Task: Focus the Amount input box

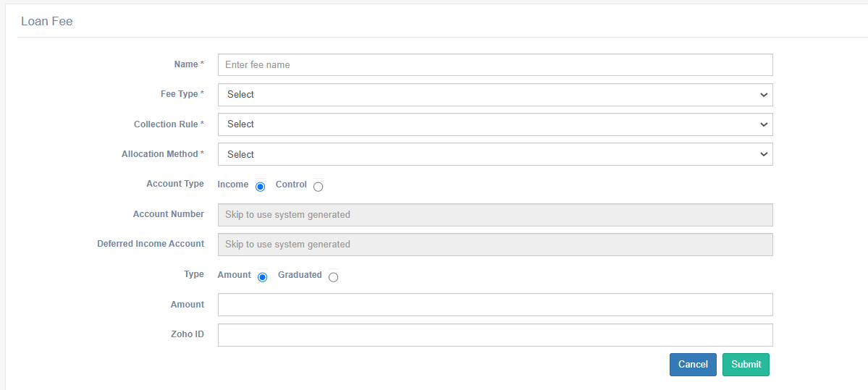Action: (x=494, y=305)
